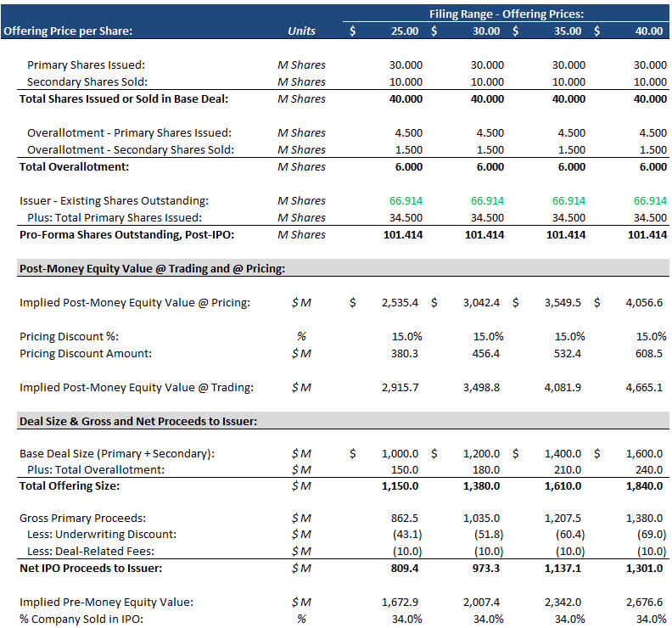Viewport: 672px width, 628px height.
Task: Click the 'Less: Underwriting Discount:' label
Action: tap(102, 535)
